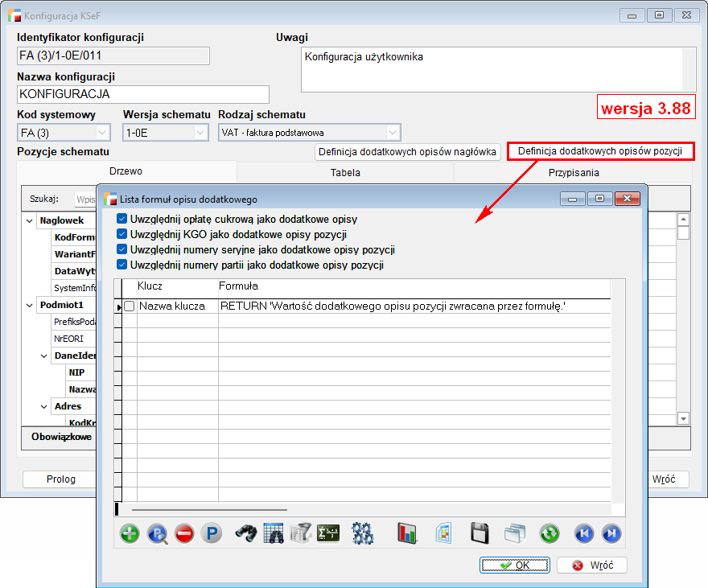Click the green plus add-formula icon
708x588 pixels.
130,533
